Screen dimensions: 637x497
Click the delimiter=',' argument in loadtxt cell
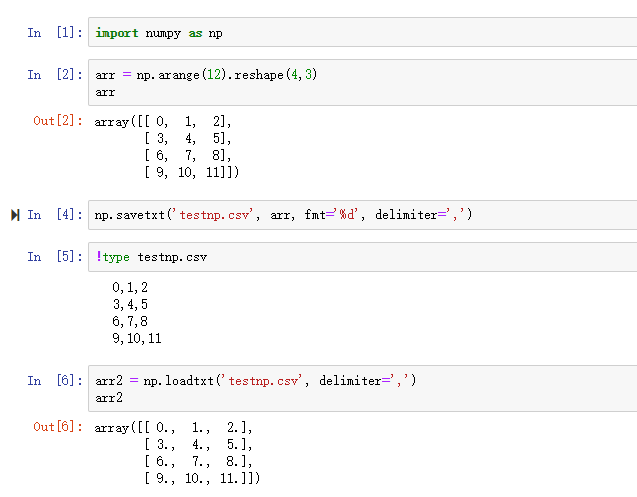(x=364, y=381)
